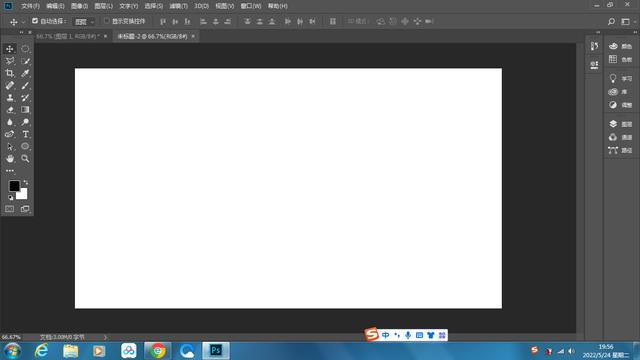Viewport: 640px width, 360px height.
Task: Switch to the 图层 1 document tab
Action: click(68, 36)
